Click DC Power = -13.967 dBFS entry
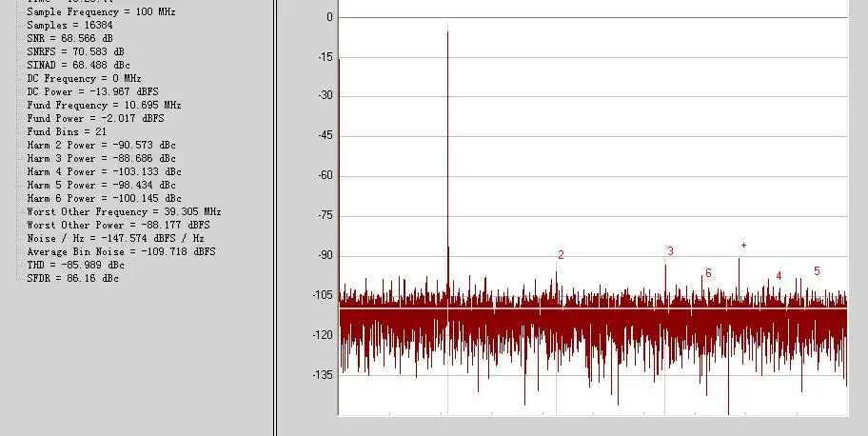 click(x=92, y=91)
